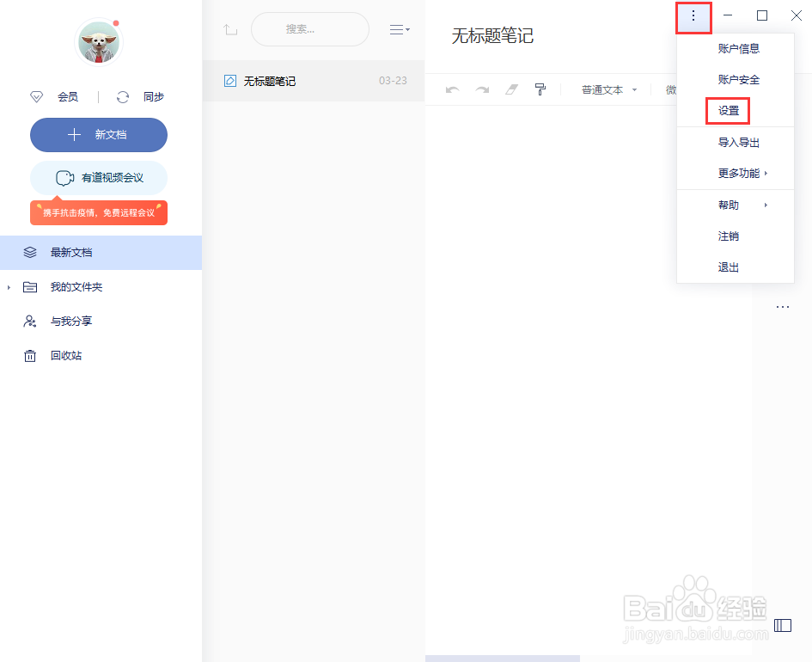Open the list view sort dropdown
Viewport: 812px width, 662px height.
coord(400,29)
